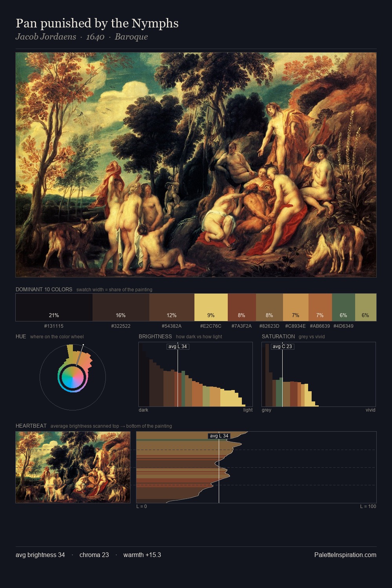
Task: Pick the 8% olive-brown swatch
Action: 269,307
